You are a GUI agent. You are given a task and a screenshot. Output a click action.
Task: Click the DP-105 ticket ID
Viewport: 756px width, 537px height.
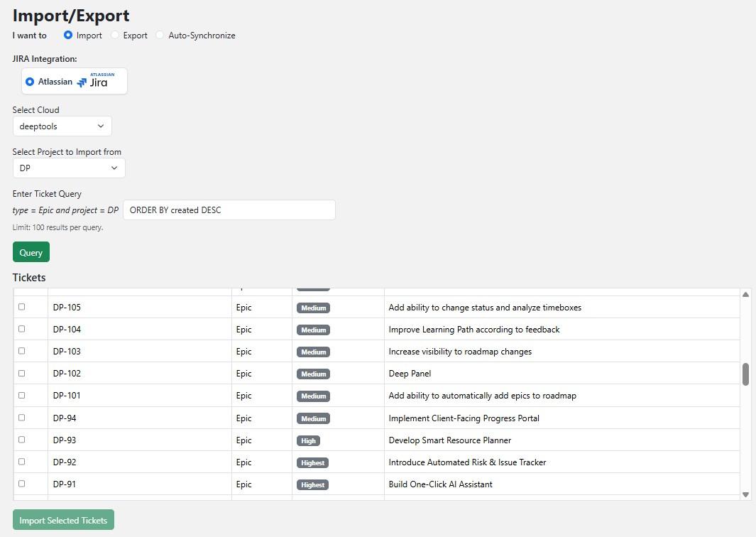67,308
